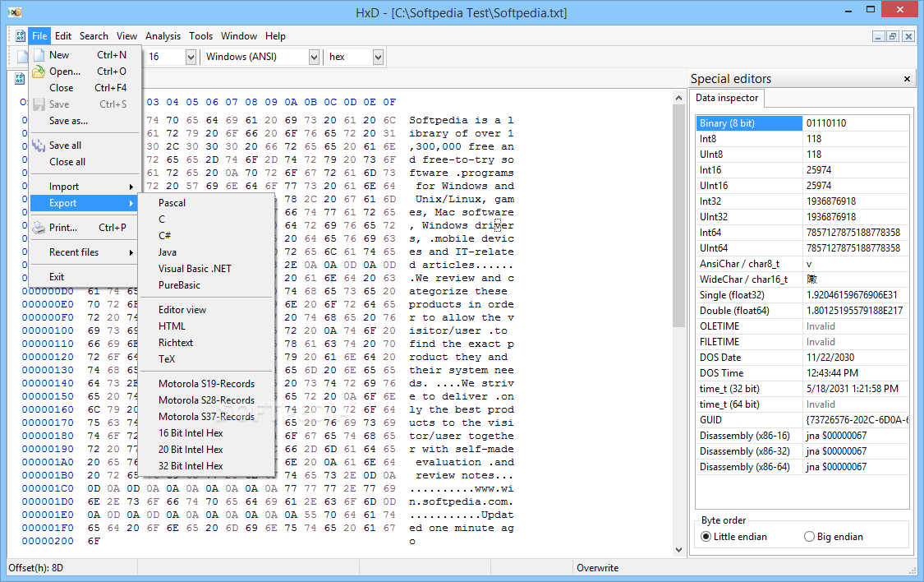Click the Overwrite mode in status bar
This screenshot has width=924, height=582.
coord(597,568)
